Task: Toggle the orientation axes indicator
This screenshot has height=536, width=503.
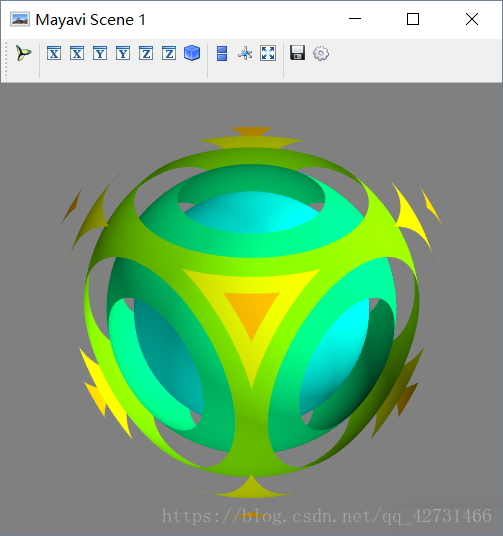Action: coord(245,53)
